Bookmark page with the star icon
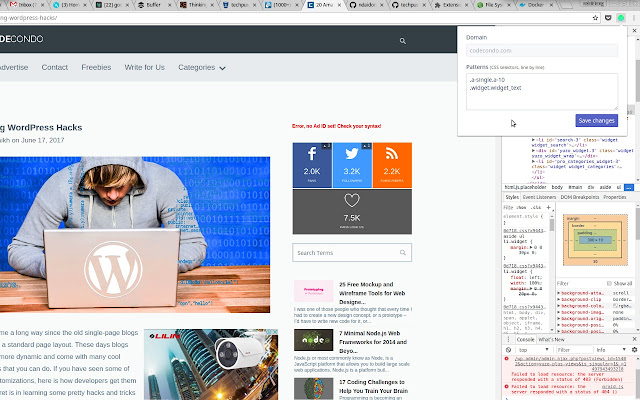The image size is (640, 400). tap(595, 18)
